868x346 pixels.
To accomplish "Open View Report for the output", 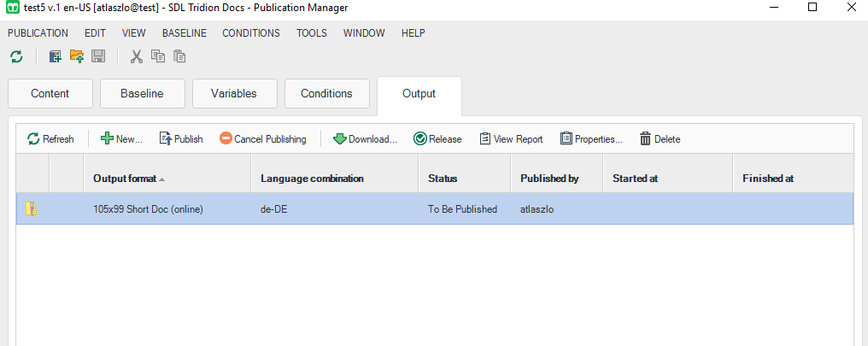I will click(511, 139).
